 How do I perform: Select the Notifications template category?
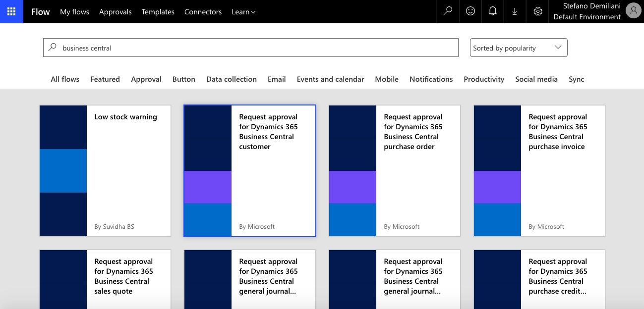[x=431, y=79]
